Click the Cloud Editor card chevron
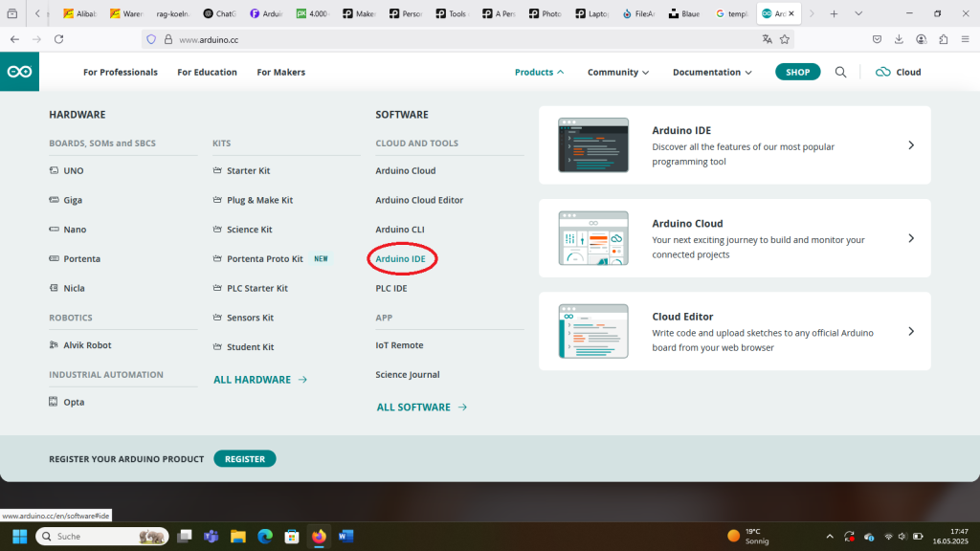The image size is (980, 551). 911,331
